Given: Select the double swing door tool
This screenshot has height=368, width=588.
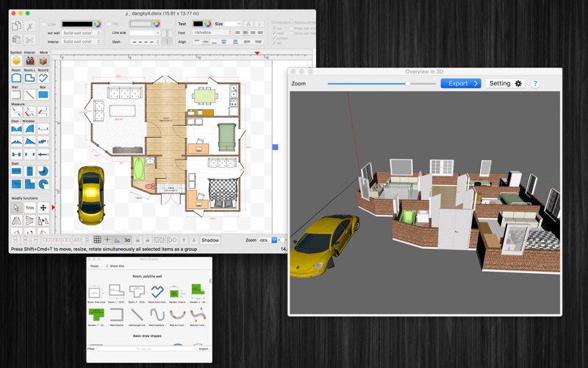Looking at the screenshot, I should [16, 129].
